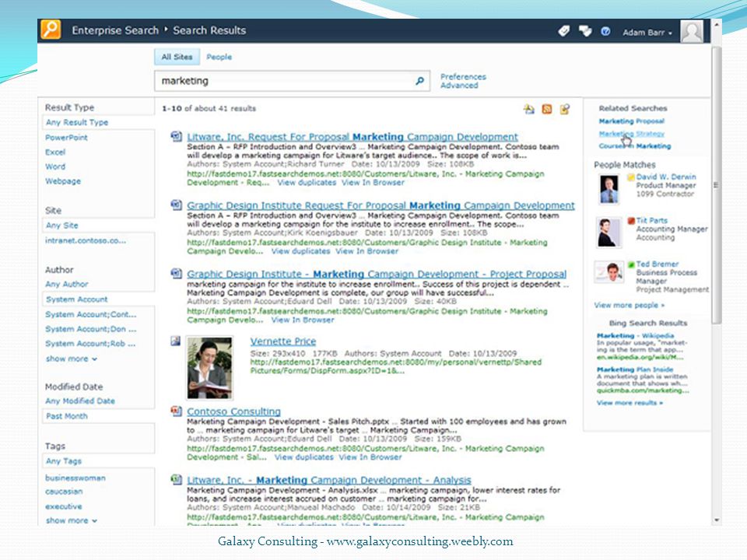Screen dimensions: 747x560
Task: Click View more results under Bing
Action: [x=630, y=403]
